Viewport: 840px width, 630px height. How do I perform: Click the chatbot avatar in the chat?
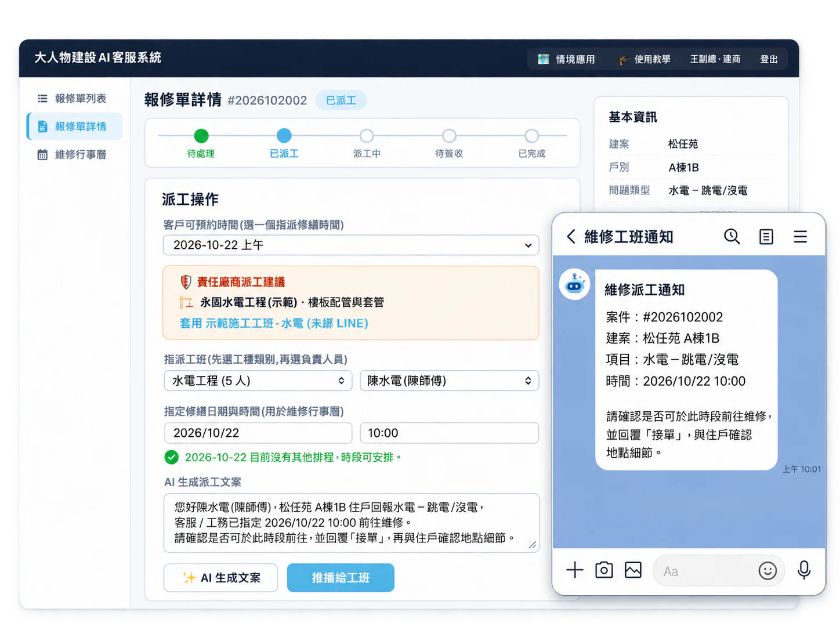[x=574, y=284]
